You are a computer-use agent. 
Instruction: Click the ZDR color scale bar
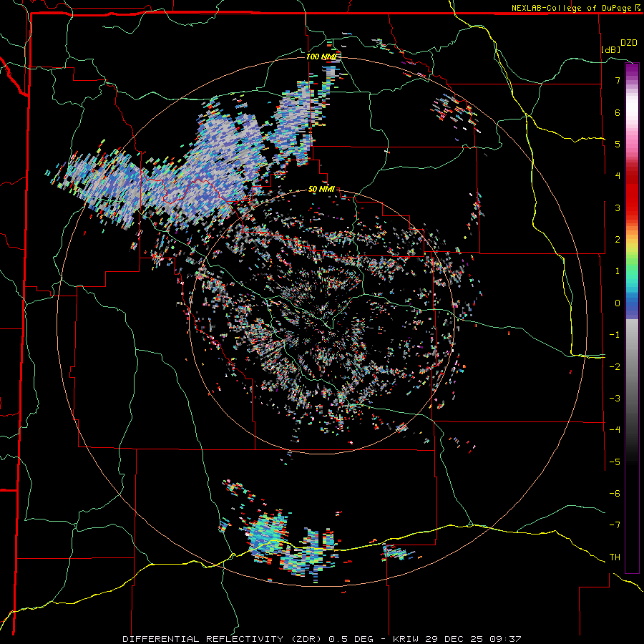click(x=632, y=318)
